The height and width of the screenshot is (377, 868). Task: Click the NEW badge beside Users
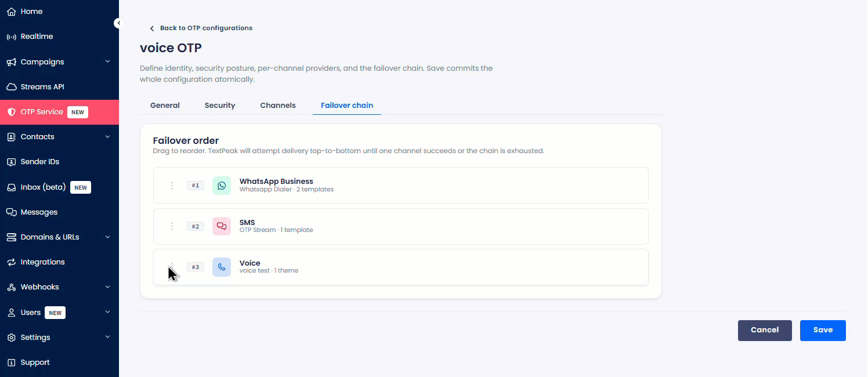pyautogui.click(x=55, y=313)
